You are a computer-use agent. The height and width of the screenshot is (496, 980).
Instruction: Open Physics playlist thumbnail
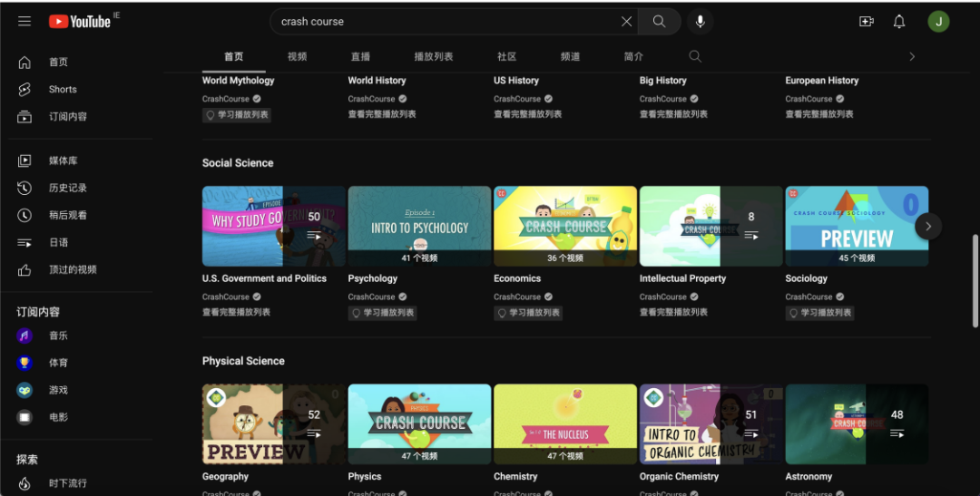tap(419, 424)
